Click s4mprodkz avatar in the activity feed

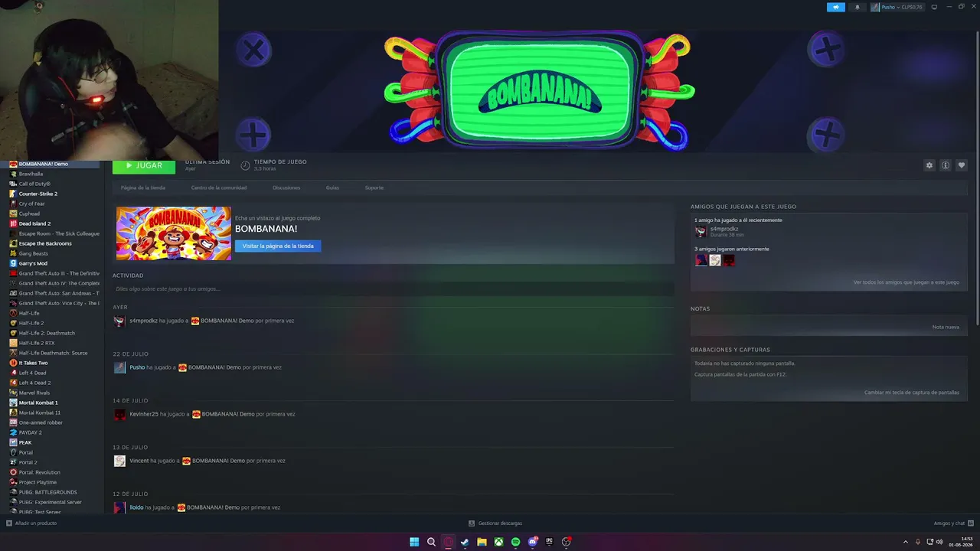pos(119,321)
